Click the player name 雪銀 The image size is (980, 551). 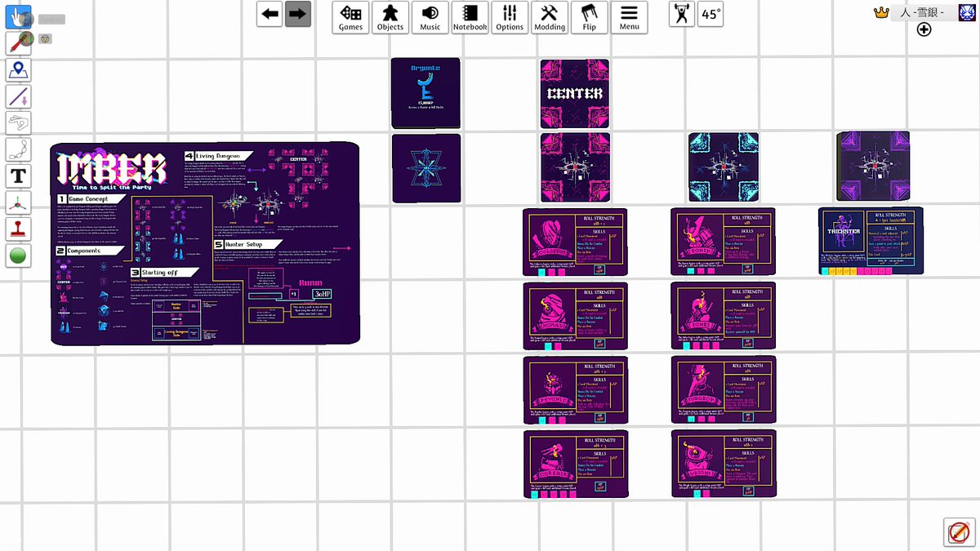click(x=923, y=12)
